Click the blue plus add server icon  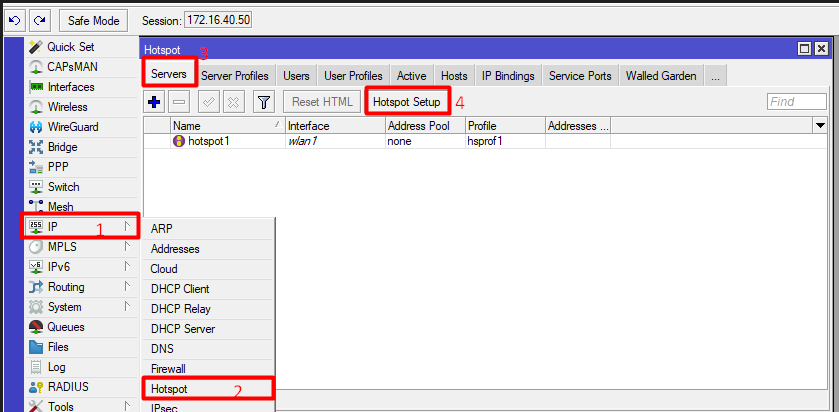pyautogui.click(x=154, y=102)
